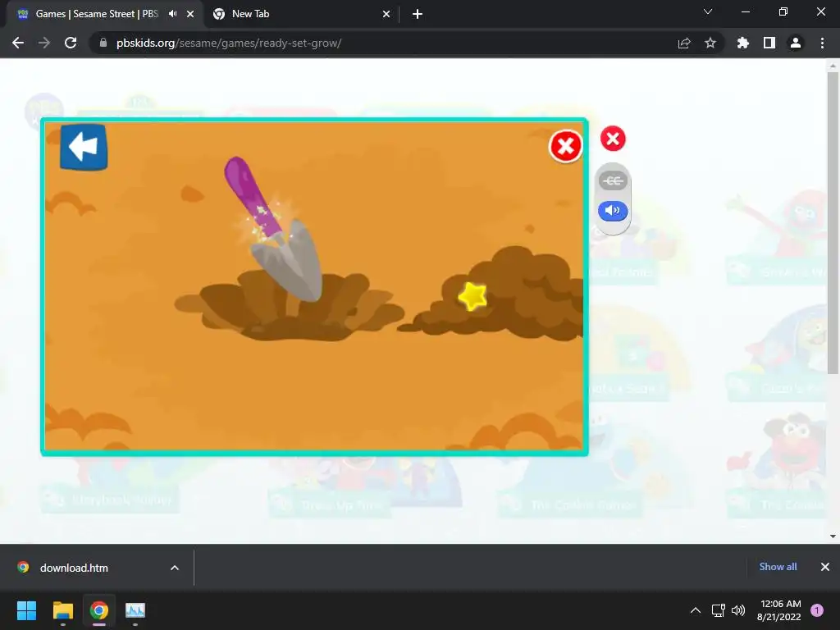Open Chrome three-dot menu
This screenshot has height=630, width=840.
coord(822,43)
